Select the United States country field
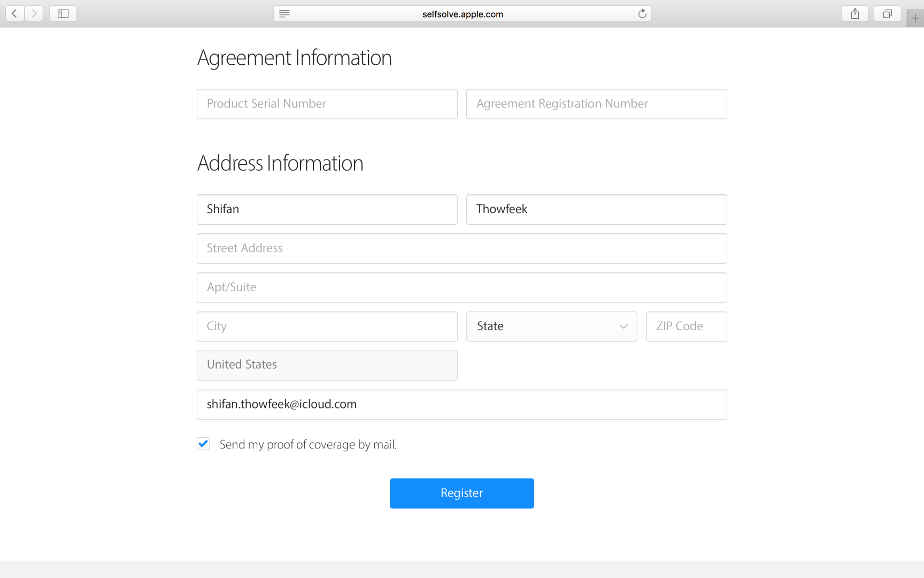The height and width of the screenshot is (578, 924). click(x=327, y=365)
